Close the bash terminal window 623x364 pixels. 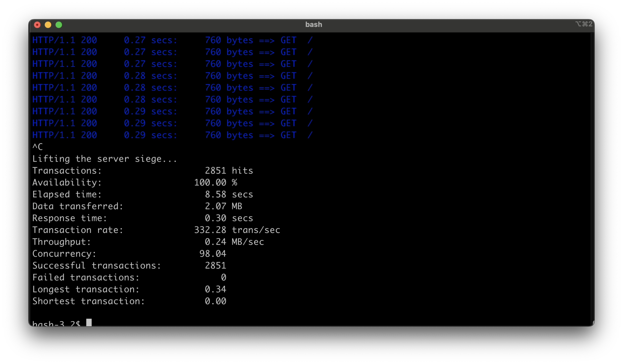[x=37, y=25]
